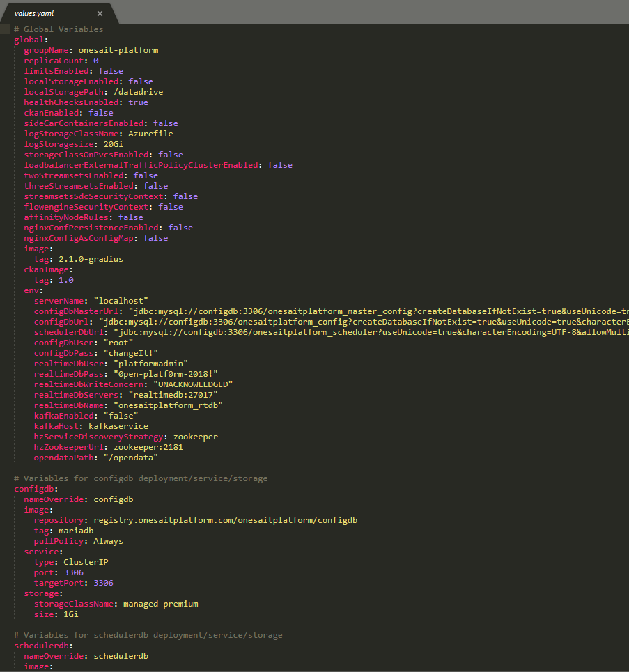Click the configdb deployment comment line
Image resolution: width=629 pixels, height=672 pixels.
click(141, 478)
